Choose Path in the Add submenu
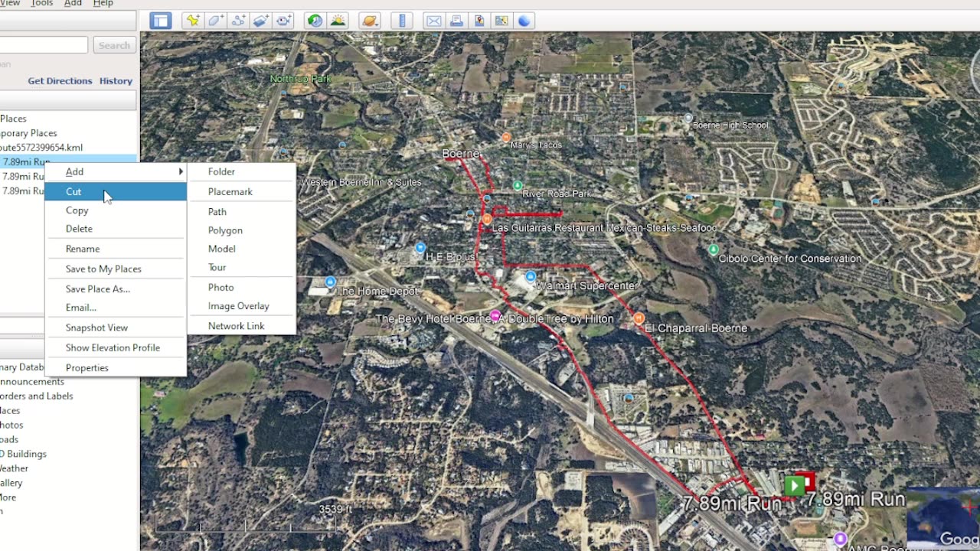980x551 pixels. click(x=242, y=211)
